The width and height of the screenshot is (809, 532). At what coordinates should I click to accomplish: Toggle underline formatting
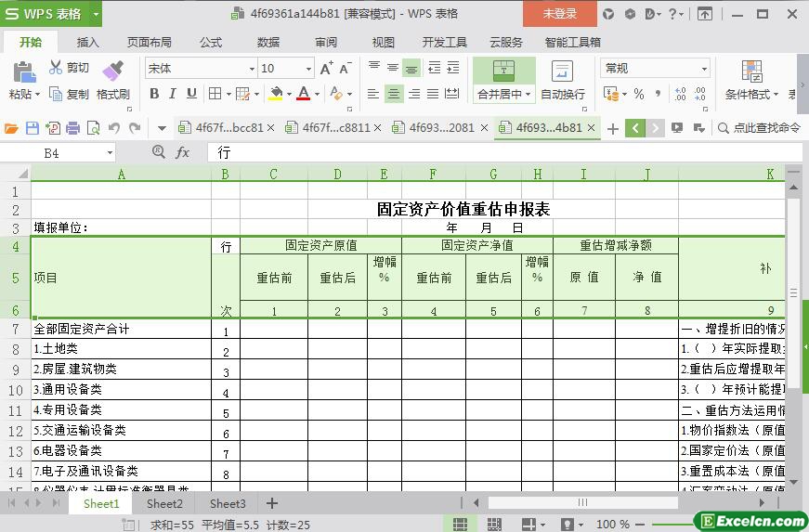pyautogui.click(x=191, y=94)
